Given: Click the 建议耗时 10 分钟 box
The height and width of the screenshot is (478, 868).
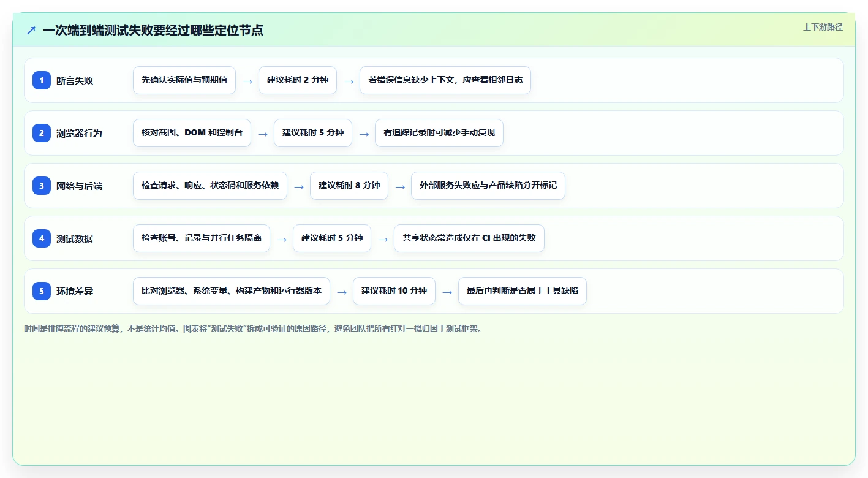Looking at the screenshot, I should pos(394,291).
